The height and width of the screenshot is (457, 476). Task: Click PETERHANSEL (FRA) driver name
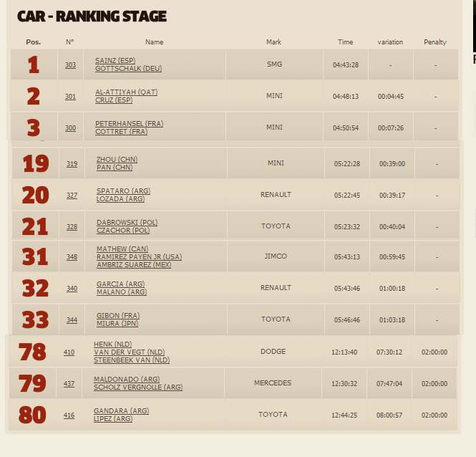pyautogui.click(x=129, y=124)
